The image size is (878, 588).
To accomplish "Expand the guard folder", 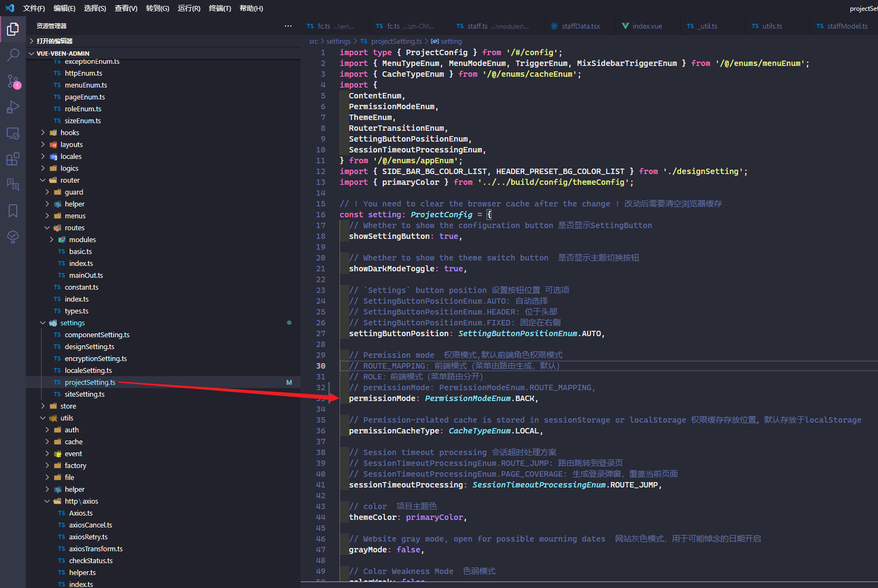I will click(x=163, y=192).
